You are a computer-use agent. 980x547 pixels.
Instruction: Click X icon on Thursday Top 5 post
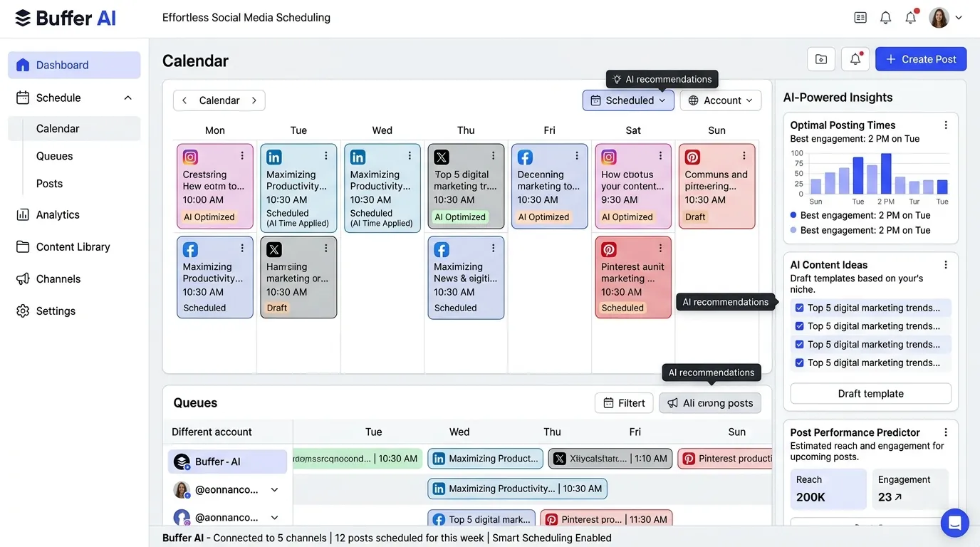442,157
